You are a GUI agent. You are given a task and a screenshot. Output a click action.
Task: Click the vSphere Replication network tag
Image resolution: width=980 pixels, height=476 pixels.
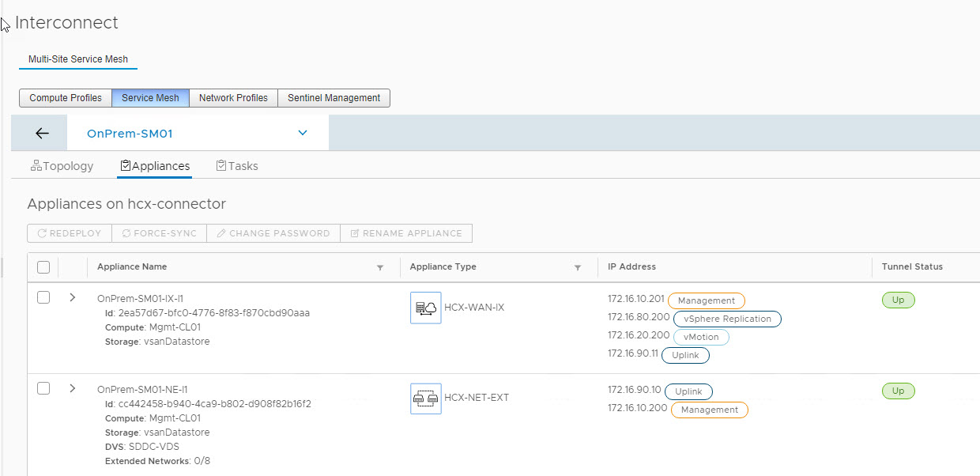click(727, 319)
